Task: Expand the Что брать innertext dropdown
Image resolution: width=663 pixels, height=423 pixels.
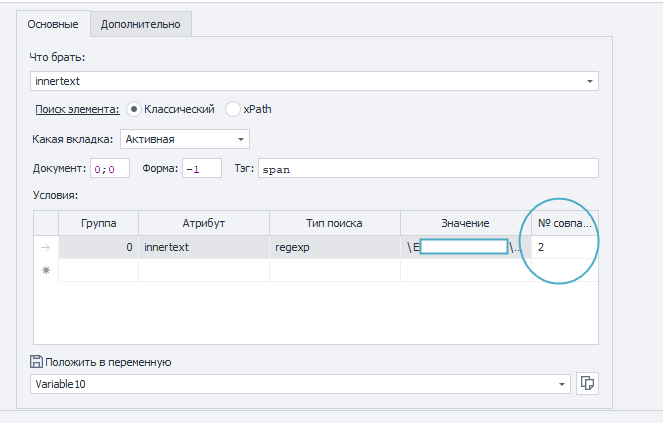Action: pos(589,81)
